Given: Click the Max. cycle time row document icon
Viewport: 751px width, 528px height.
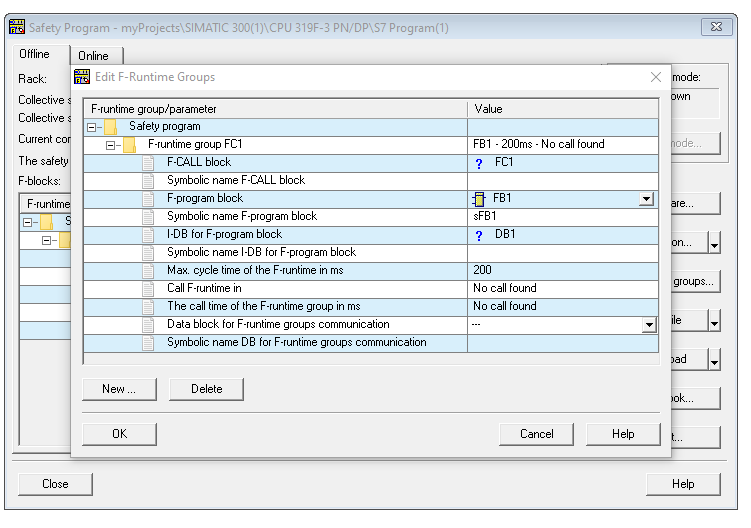Looking at the screenshot, I should (x=148, y=271).
